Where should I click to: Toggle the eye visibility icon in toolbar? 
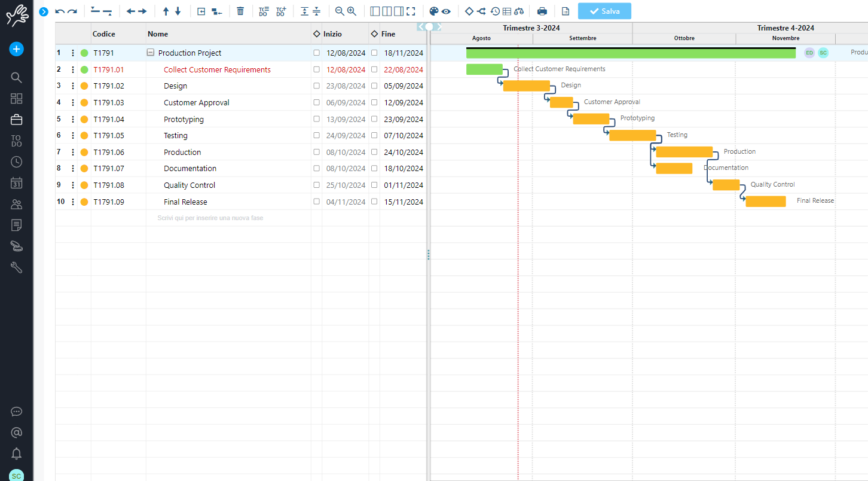click(446, 11)
